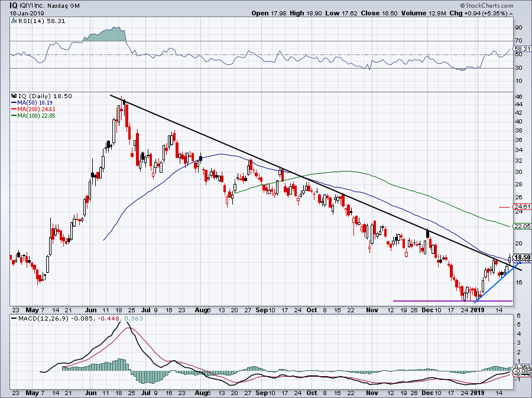The width and height of the screenshot is (532, 398).
Task: Click the 90 level on RSI axis
Action: point(519,27)
